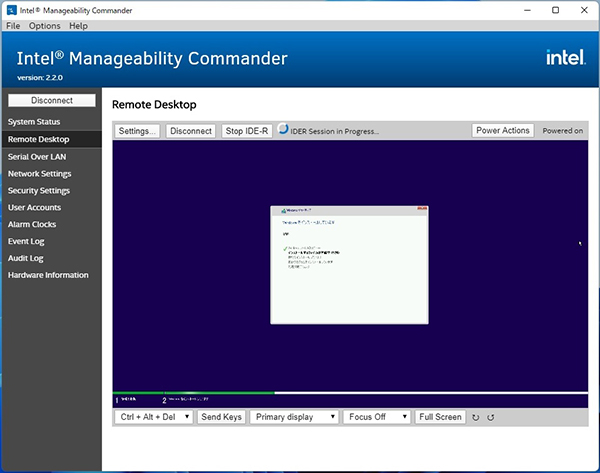
Task: Click the Disconnect button in the Remote Desktop toolbar
Action: coord(191,131)
